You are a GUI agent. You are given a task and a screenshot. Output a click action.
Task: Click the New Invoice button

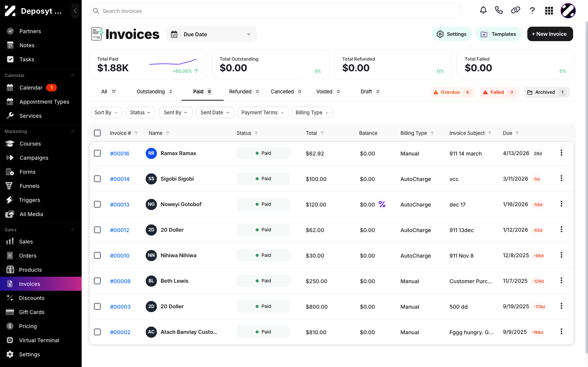550,34
